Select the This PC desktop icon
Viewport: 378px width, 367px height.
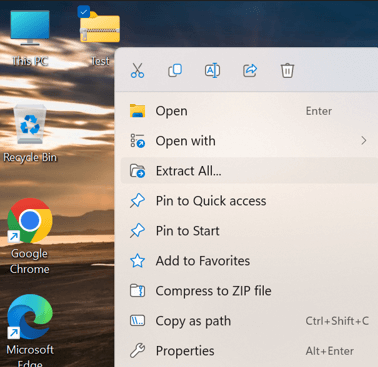30,27
